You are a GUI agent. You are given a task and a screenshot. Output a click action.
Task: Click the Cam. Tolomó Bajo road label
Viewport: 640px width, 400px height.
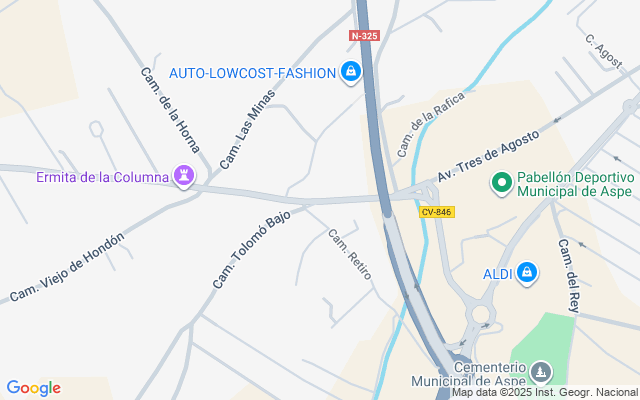click(x=251, y=249)
